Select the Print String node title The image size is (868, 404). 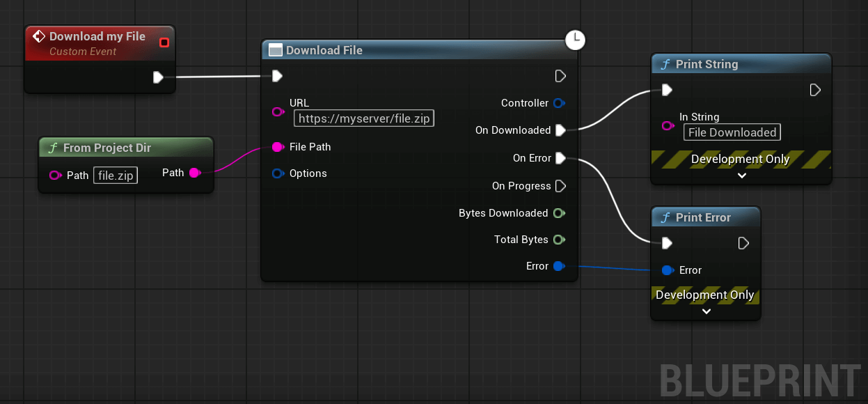coord(707,64)
